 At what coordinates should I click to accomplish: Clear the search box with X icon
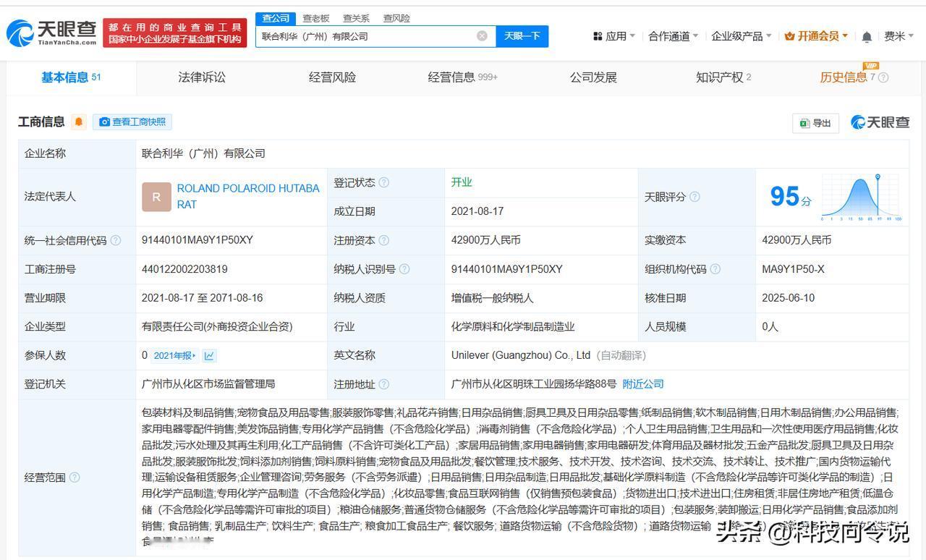482,36
